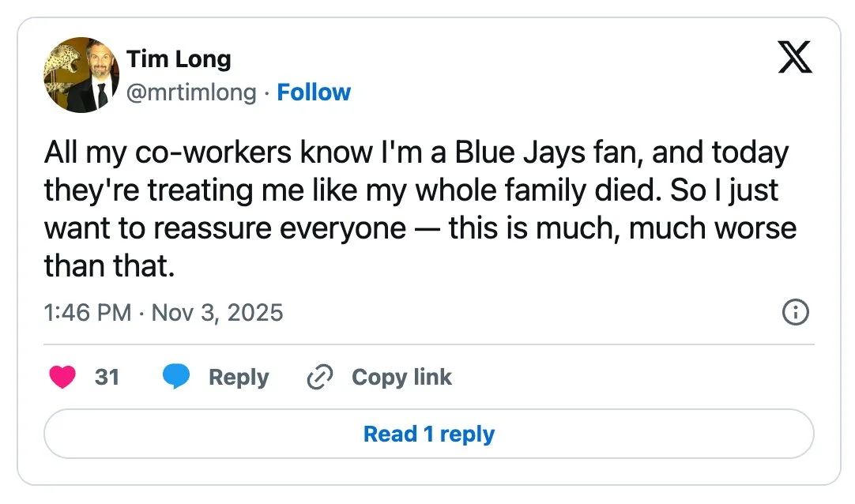Click the blue speech bubble reply icon
This screenshot has width=855, height=504.
point(176,378)
